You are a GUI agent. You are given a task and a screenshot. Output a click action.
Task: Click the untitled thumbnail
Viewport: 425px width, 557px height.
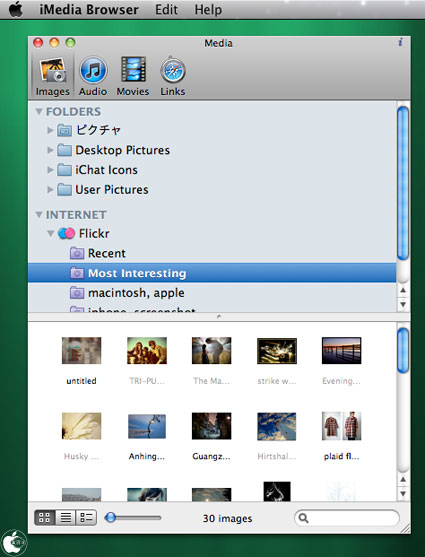pos(81,351)
